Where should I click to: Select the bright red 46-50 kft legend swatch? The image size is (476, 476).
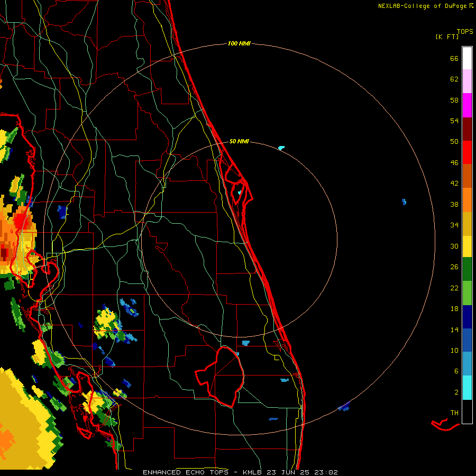pyautogui.click(x=467, y=152)
